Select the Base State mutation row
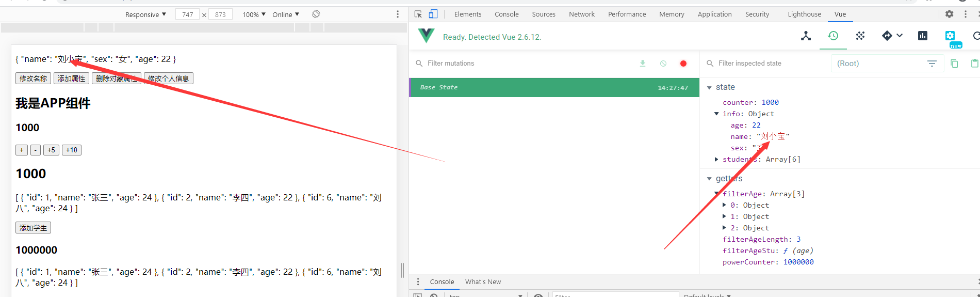 (554, 87)
